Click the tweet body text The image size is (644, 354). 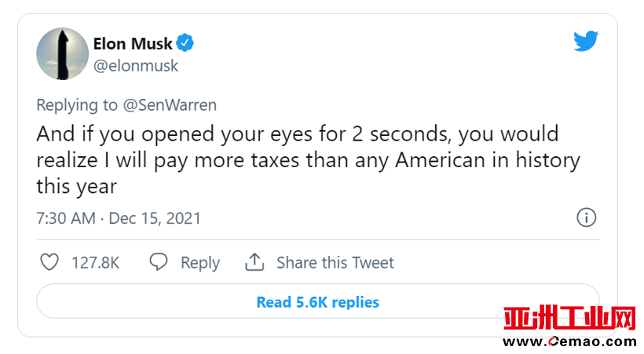click(308, 160)
